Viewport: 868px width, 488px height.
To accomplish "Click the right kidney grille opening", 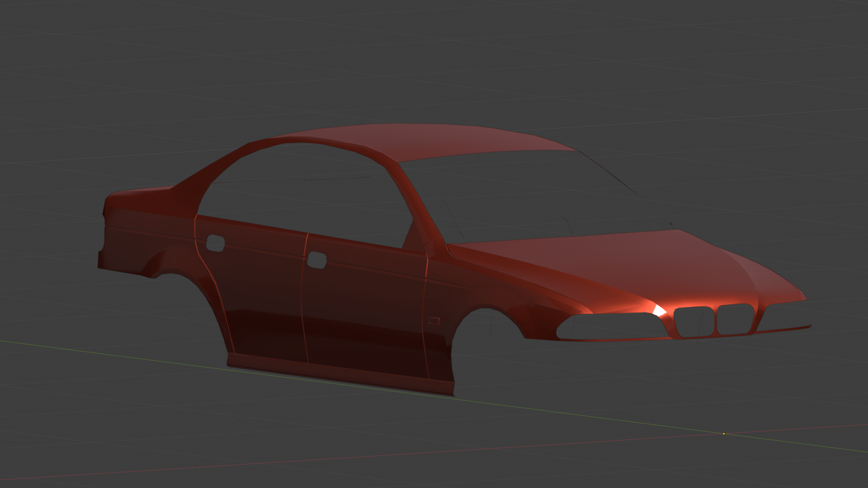I will (x=736, y=319).
